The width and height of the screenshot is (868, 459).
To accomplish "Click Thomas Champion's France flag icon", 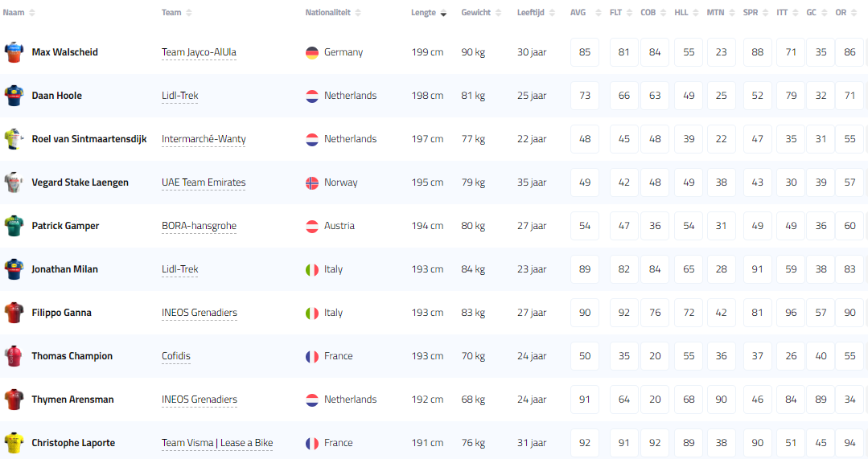I will (312, 356).
